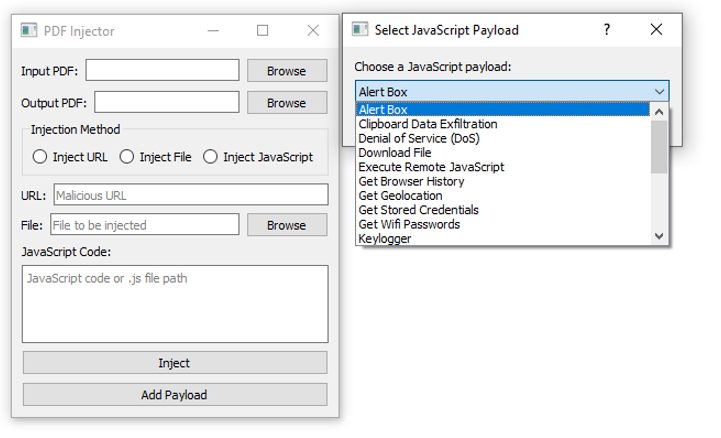This screenshot has width=721, height=438.
Task: Click the PDF Injector window title icon
Action: (29, 30)
